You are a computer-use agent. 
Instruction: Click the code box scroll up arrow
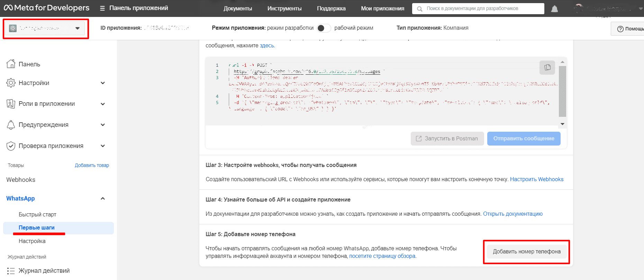click(562, 62)
